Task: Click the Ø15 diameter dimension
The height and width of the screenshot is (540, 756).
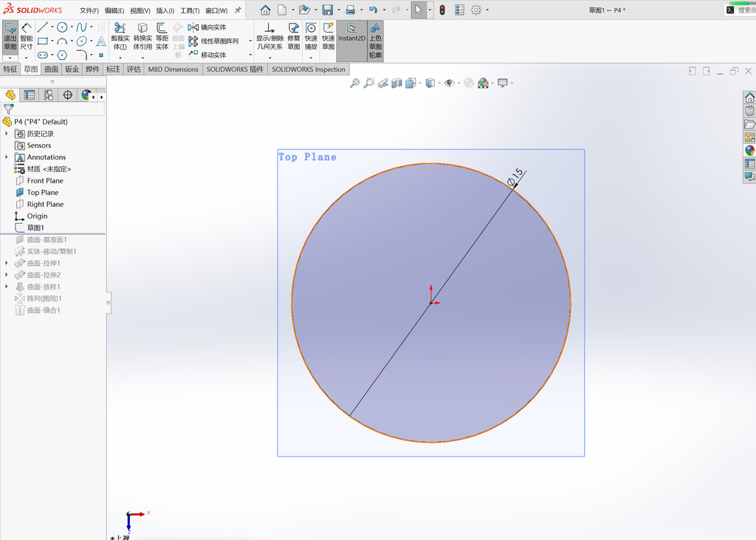Action: [515, 177]
